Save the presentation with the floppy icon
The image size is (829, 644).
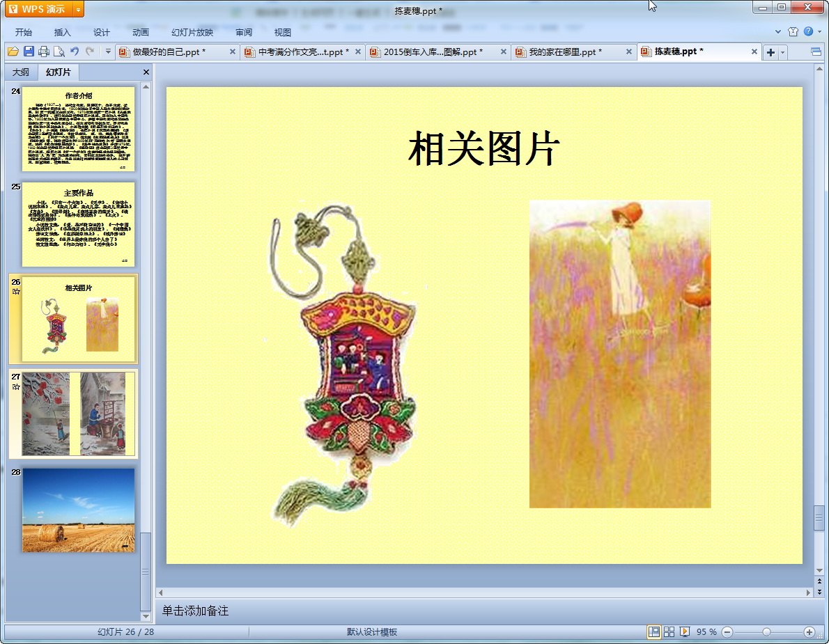(29, 52)
